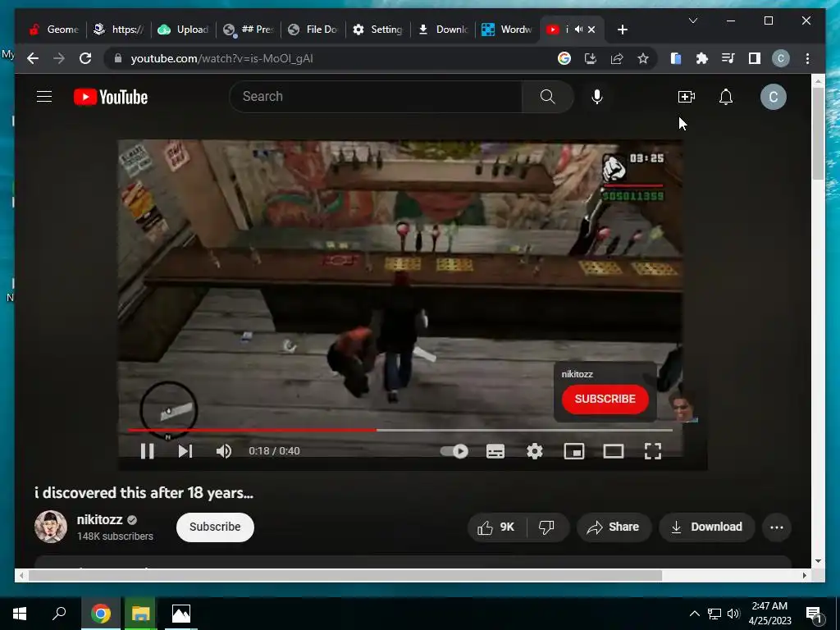
Task: Open system volume in tray
Action: (x=733, y=614)
